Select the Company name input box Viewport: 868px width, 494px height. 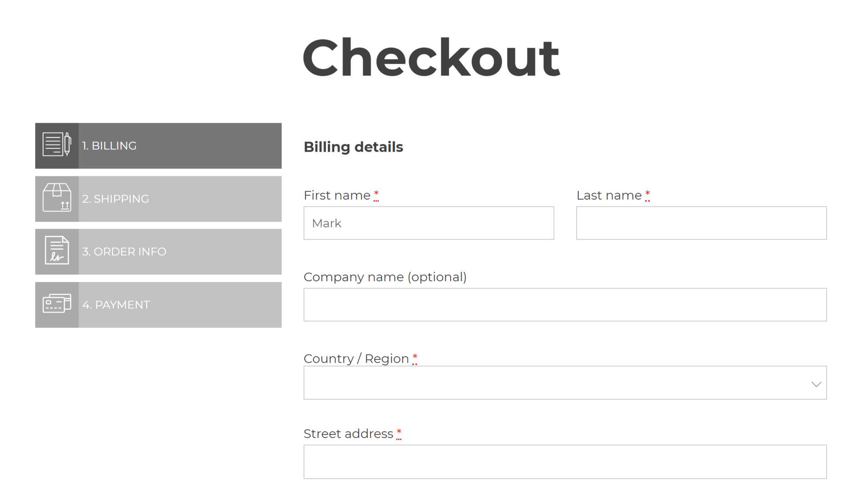[x=565, y=305]
